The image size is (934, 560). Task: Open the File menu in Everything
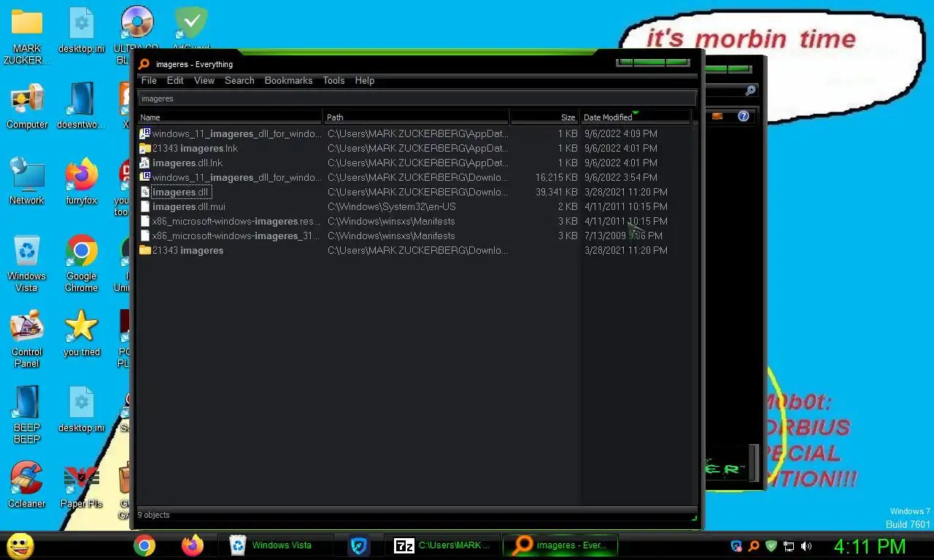pyautogui.click(x=149, y=80)
